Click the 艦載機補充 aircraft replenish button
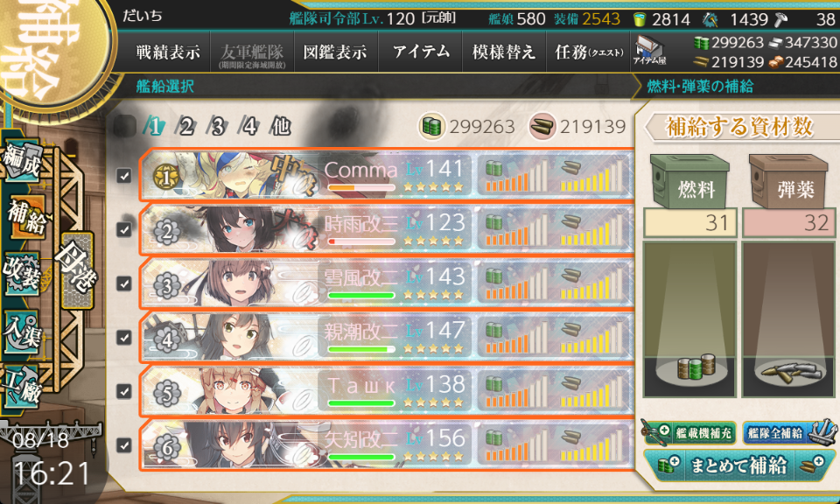The image size is (840, 504). pyautogui.click(x=689, y=432)
